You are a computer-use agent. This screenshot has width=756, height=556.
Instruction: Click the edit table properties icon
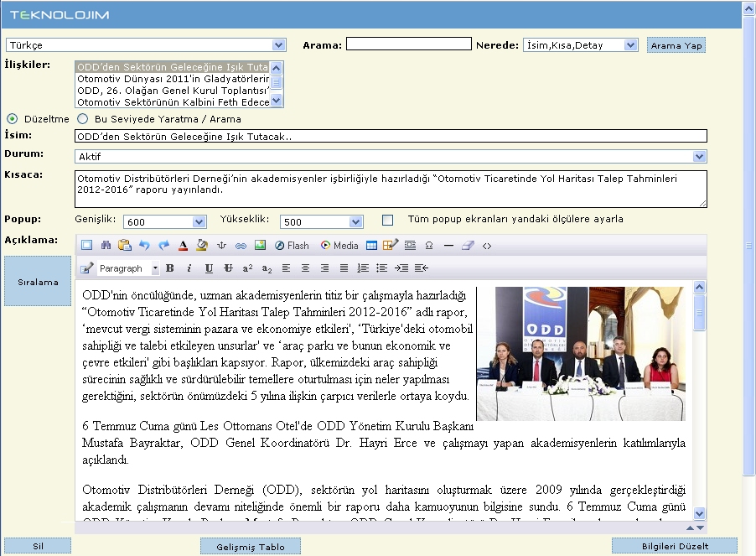pos(391,246)
